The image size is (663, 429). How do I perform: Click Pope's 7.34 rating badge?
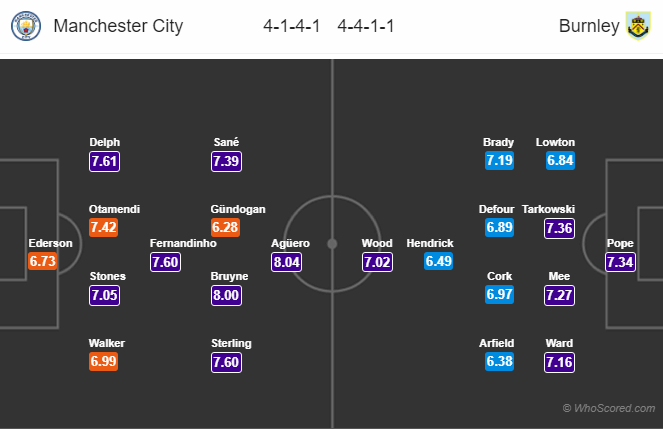pos(620,262)
